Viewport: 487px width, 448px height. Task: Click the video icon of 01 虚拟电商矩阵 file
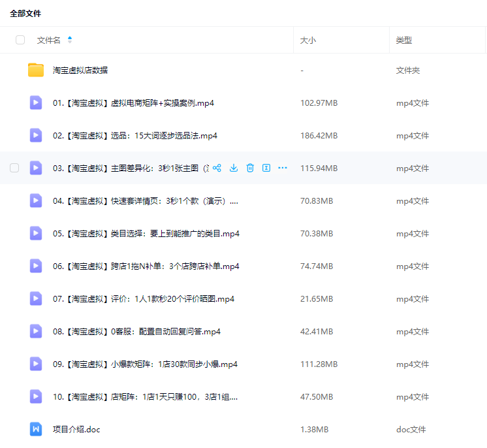coord(36,103)
